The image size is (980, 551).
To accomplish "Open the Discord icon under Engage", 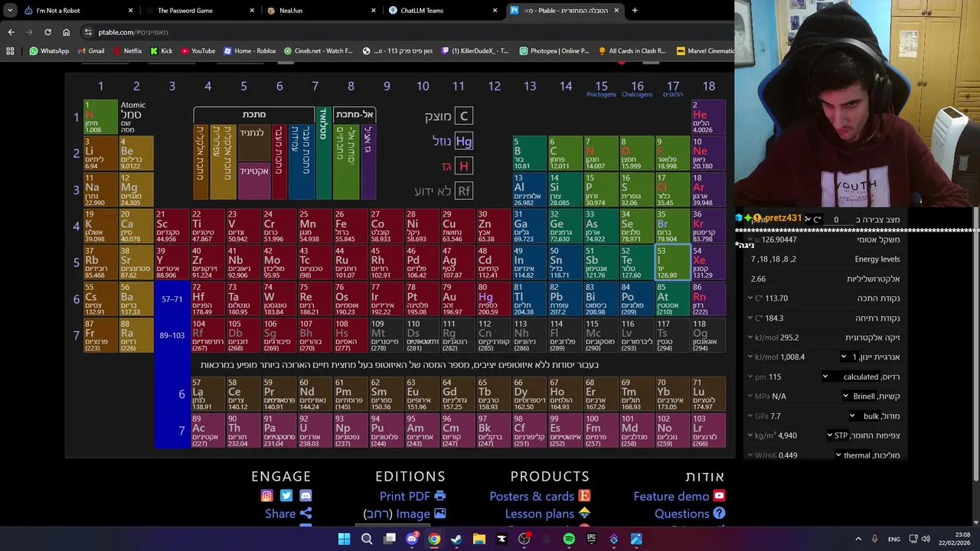I will 305,496.
